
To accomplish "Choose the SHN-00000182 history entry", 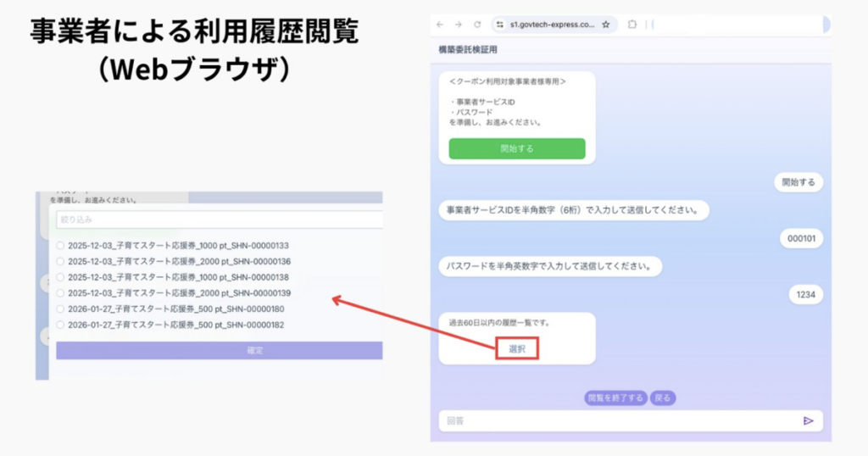I will (x=60, y=325).
